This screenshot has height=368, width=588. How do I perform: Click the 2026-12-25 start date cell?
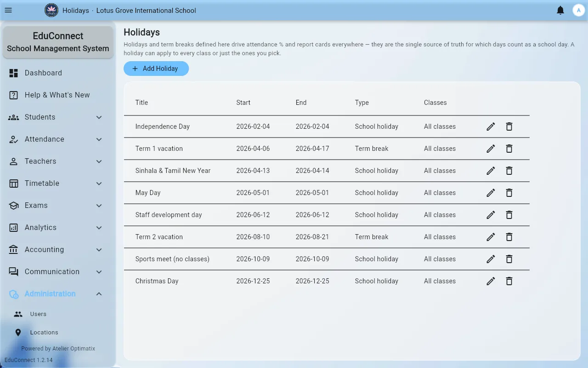pos(253,281)
